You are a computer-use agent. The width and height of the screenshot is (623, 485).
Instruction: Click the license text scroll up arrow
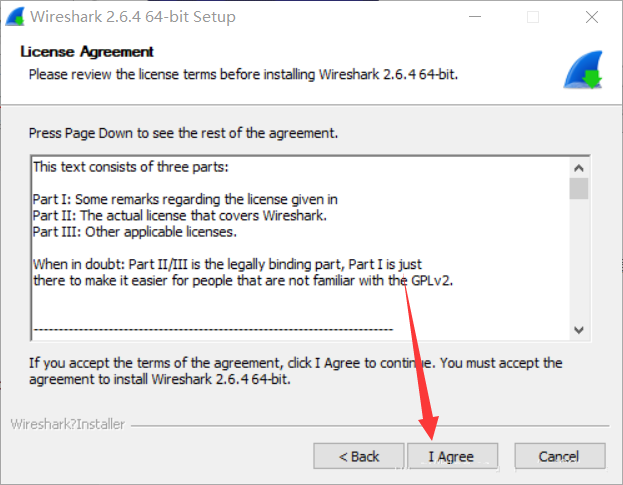[578, 168]
